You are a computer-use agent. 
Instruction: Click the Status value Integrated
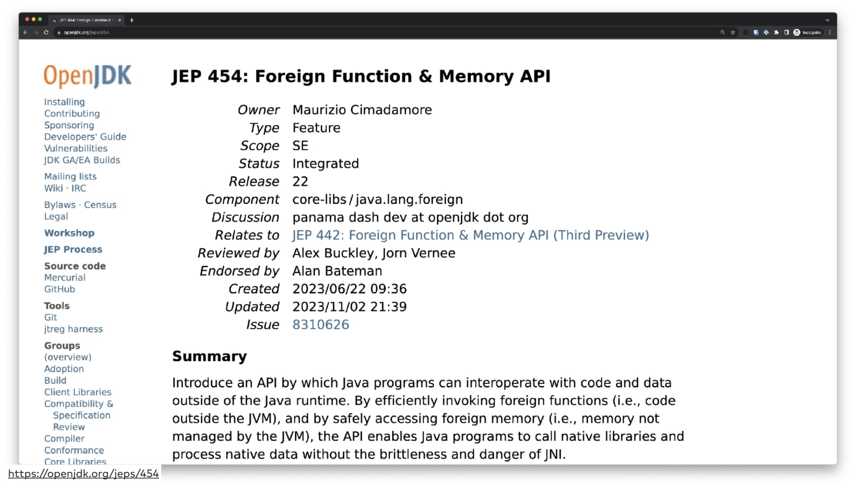click(x=325, y=164)
